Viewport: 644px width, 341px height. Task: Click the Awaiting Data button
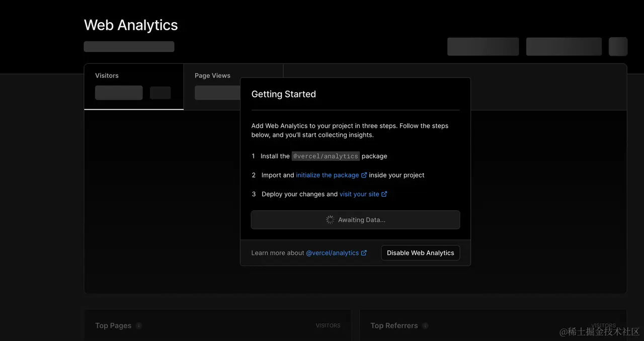tap(355, 220)
